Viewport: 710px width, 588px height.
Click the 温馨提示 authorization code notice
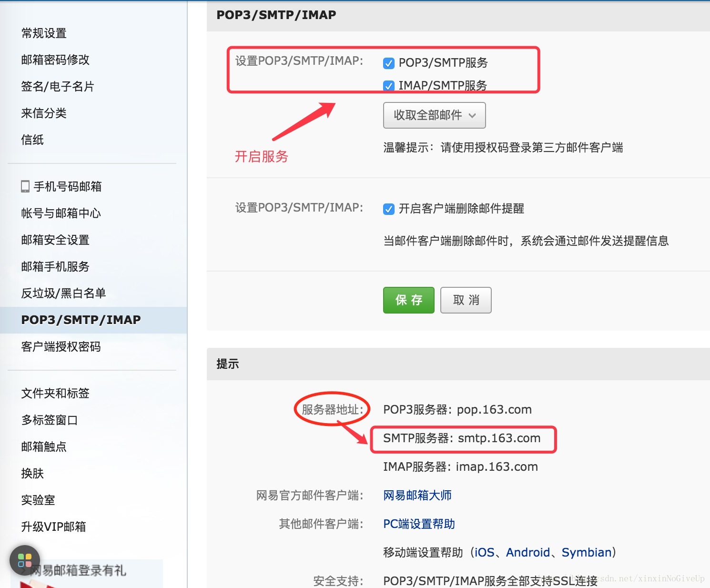click(x=503, y=148)
